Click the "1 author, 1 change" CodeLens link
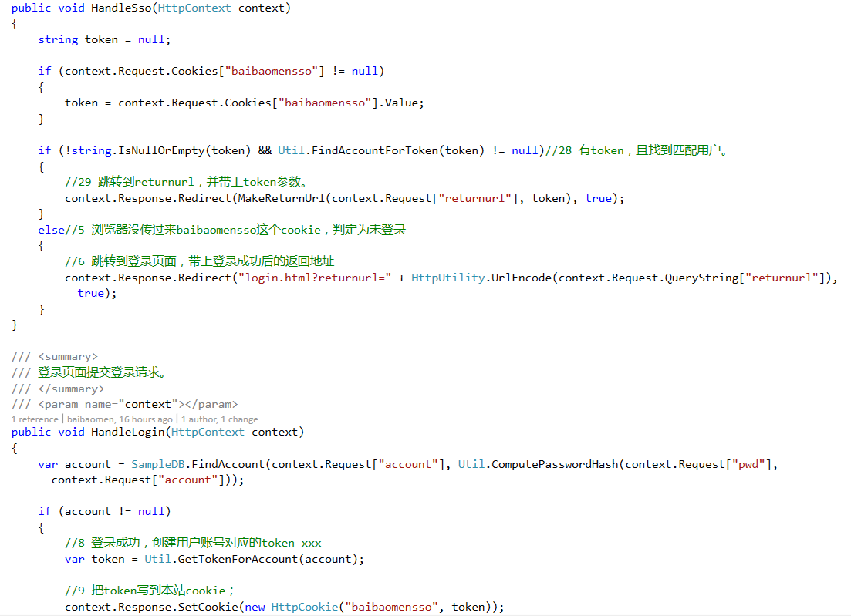The image size is (851, 616). coord(220,419)
